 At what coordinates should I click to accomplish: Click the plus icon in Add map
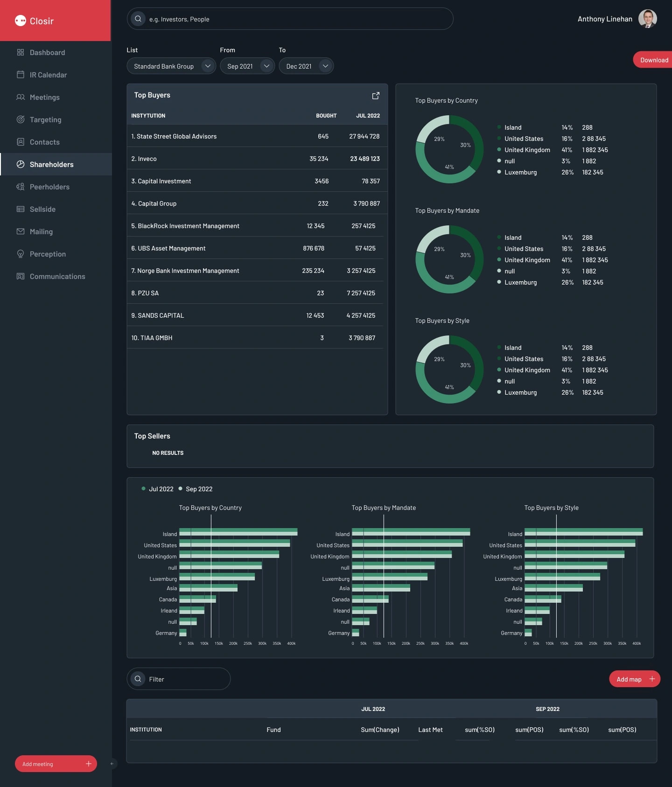click(652, 679)
